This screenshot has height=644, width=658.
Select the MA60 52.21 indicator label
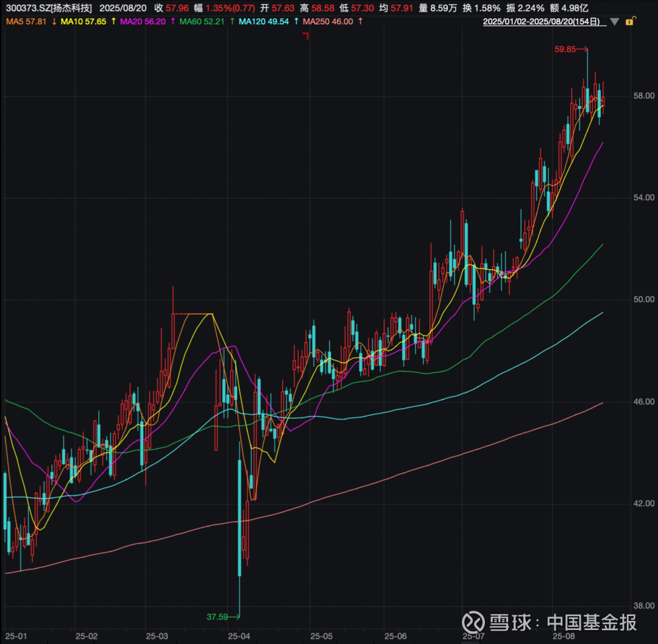202,21
